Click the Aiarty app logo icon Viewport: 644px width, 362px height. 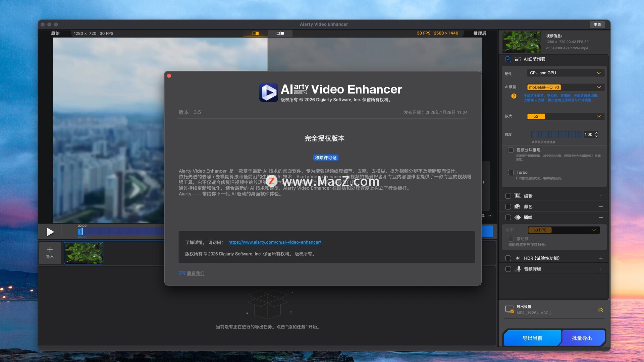click(268, 93)
